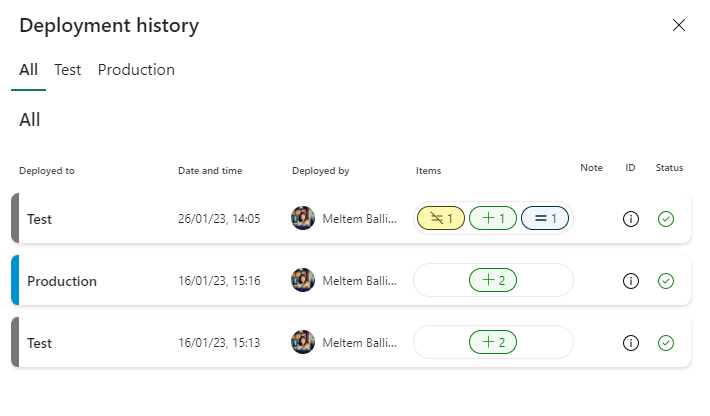Click status checkmark for 16/01/23 15:13 Test

pos(666,343)
